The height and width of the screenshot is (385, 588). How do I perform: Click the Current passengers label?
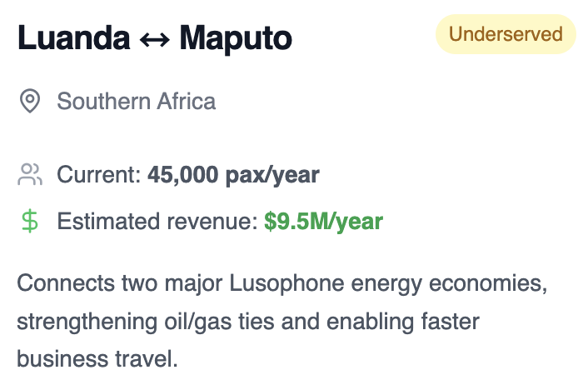click(99, 175)
